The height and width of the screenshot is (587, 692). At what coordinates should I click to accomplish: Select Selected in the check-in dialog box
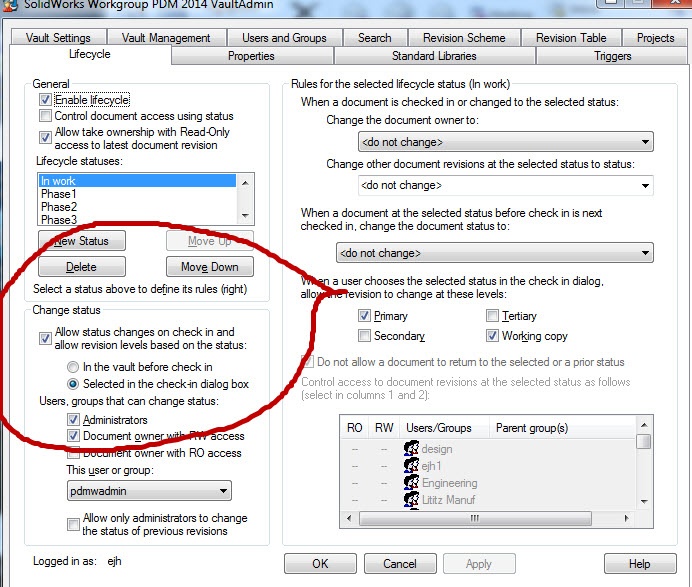pos(73,384)
